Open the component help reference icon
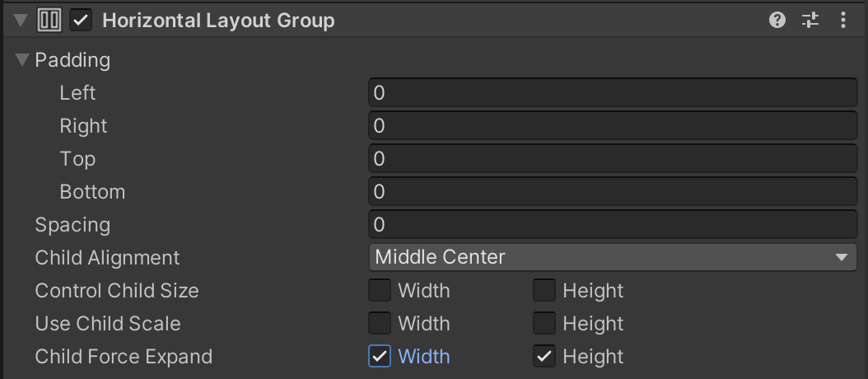 pos(777,21)
